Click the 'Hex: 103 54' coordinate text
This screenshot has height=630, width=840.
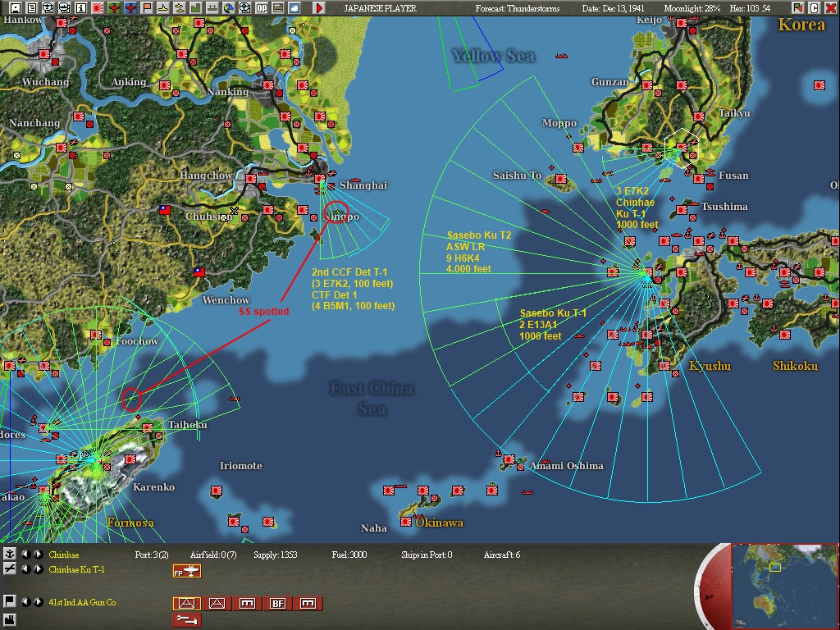(x=750, y=8)
